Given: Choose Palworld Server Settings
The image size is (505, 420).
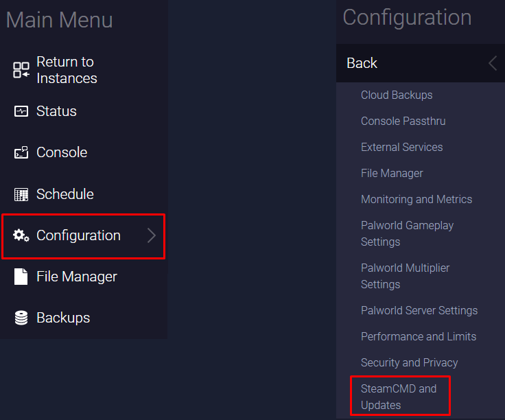Looking at the screenshot, I should (419, 310).
